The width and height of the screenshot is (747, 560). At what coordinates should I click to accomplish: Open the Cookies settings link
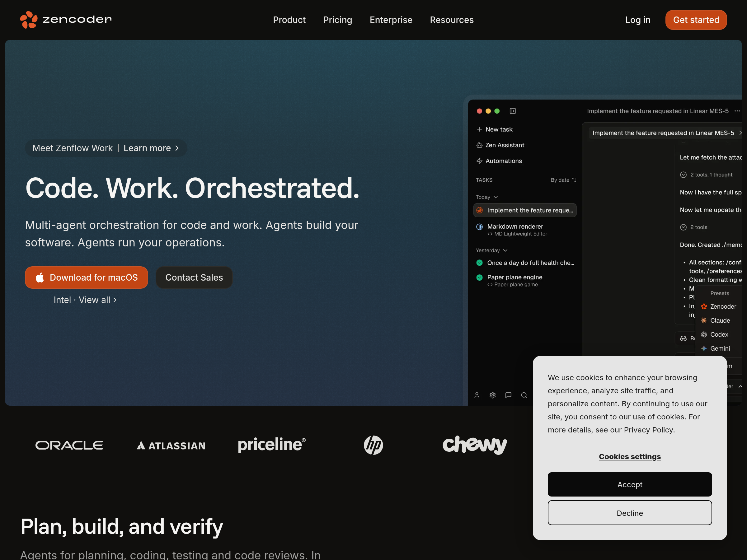(x=629, y=456)
